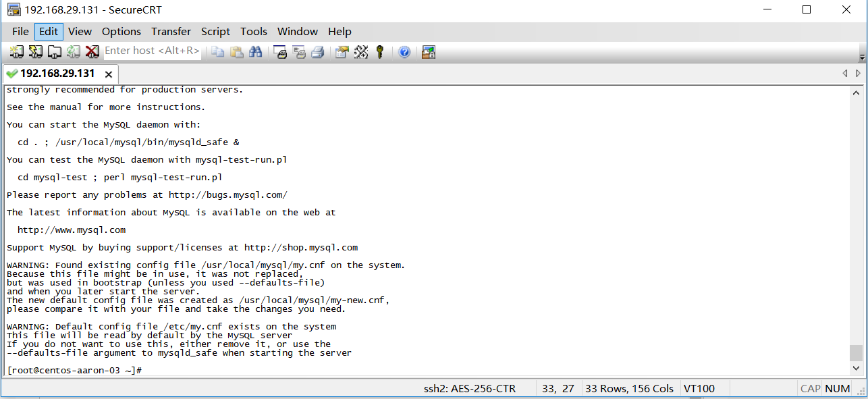Click the blue Help question icon

click(x=404, y=51)
